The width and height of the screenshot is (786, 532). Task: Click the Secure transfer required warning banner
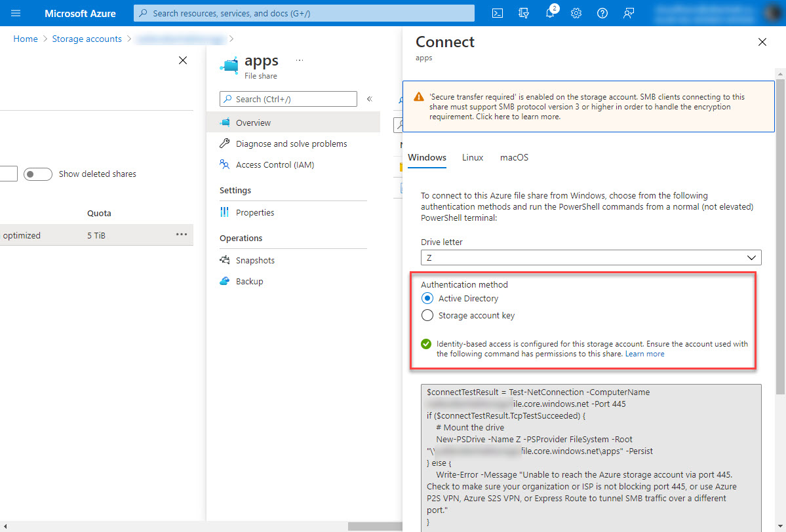tap(589, 107)
